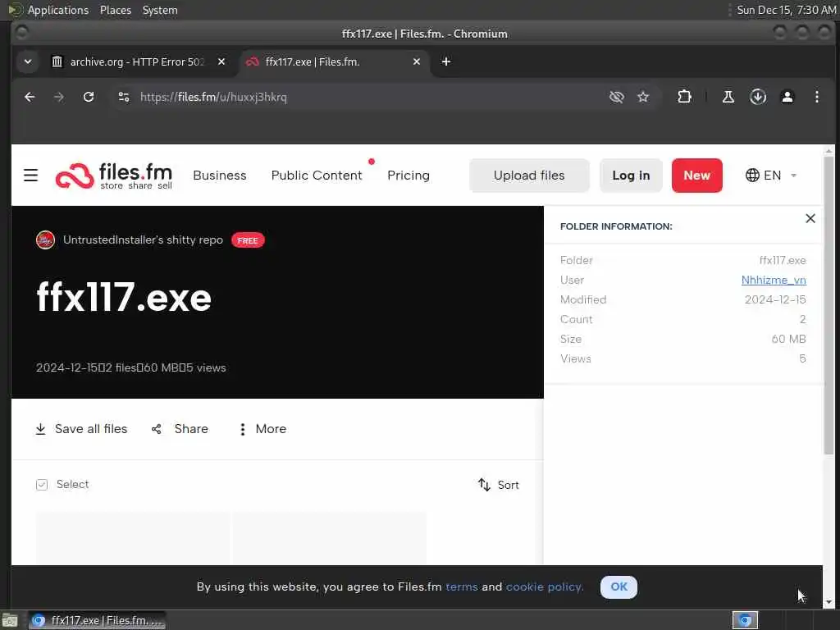Close the ffx117.exe tab

tap(416, 62)
